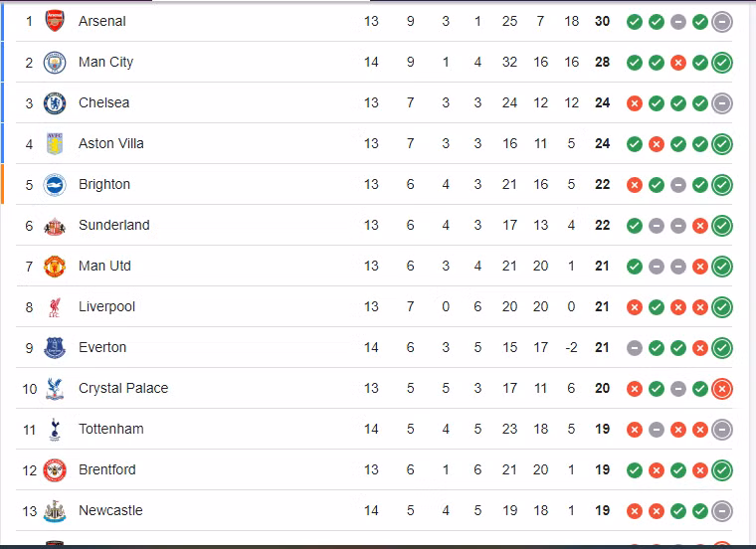Image resolution: width=756 pixels, height=549 pixels.
Task: Click Arsenal's most recent draw result icon
Action: point(722,21)
